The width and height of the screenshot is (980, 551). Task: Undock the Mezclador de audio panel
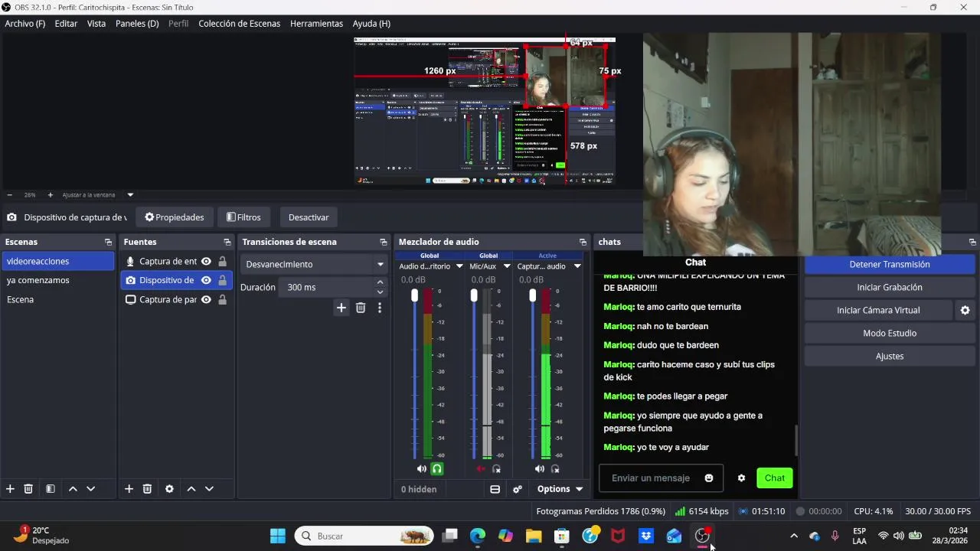(x=583, y=242)
